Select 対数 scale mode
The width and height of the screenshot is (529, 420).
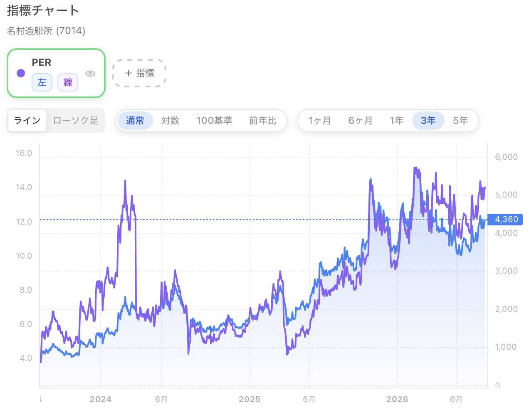[171, 121]
